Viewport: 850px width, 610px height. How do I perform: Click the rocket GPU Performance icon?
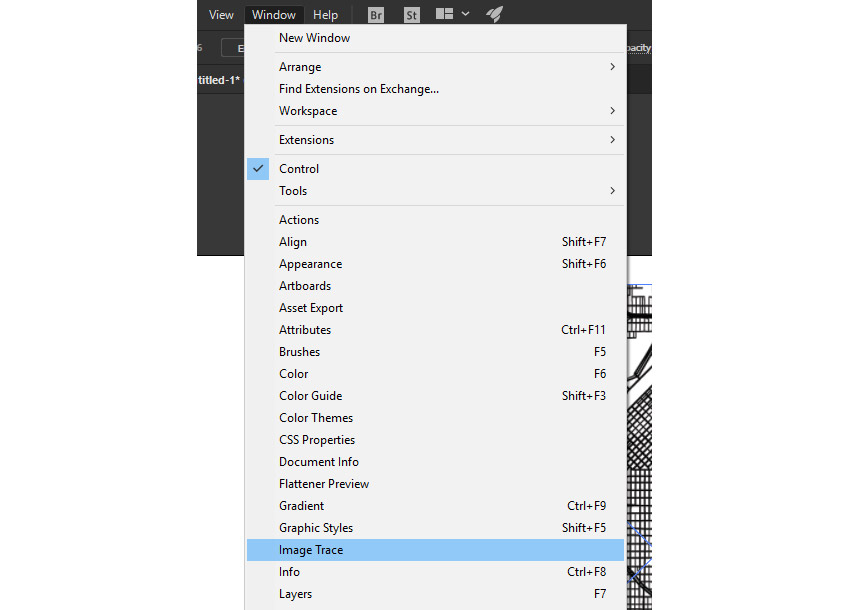[x=494, y=15]
